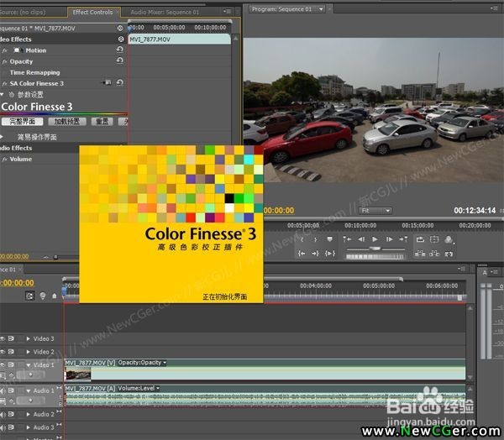Screen dimensions: 504x440
Task: Open SA Color Finesse 3 setup dialog icon
Action: coord(108,82)
